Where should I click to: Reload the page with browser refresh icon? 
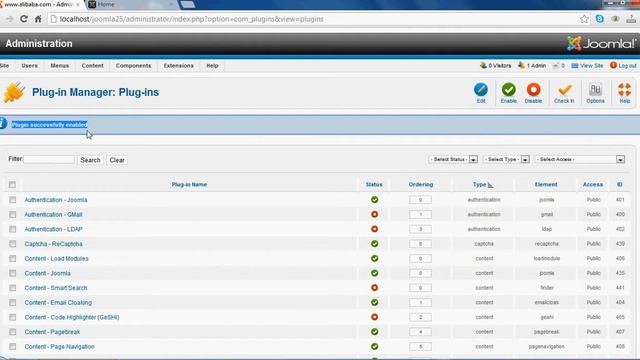(24, 19)
